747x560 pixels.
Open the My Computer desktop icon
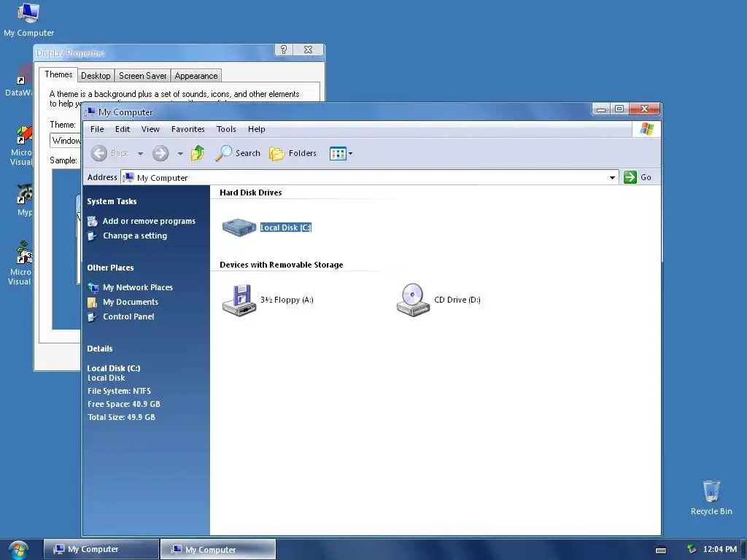click(28, 20)
